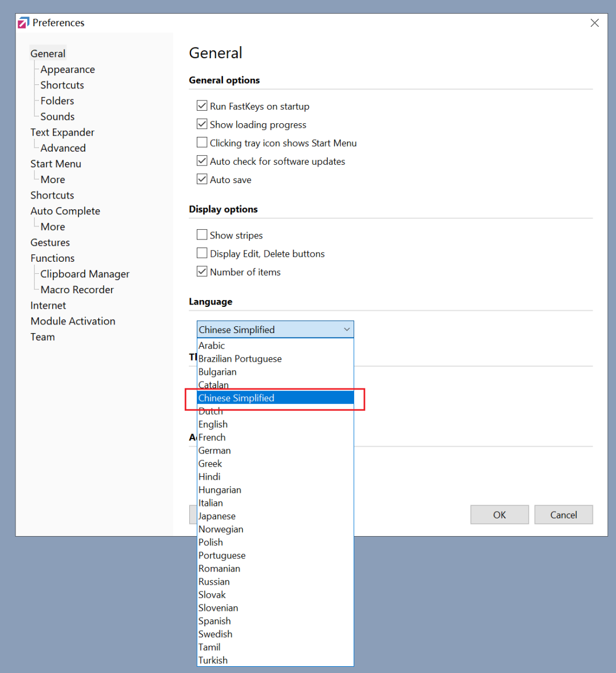This screenshot has width=616, height=673.
Task: Choose Greek from language list
Action: (x=275, y=464)
